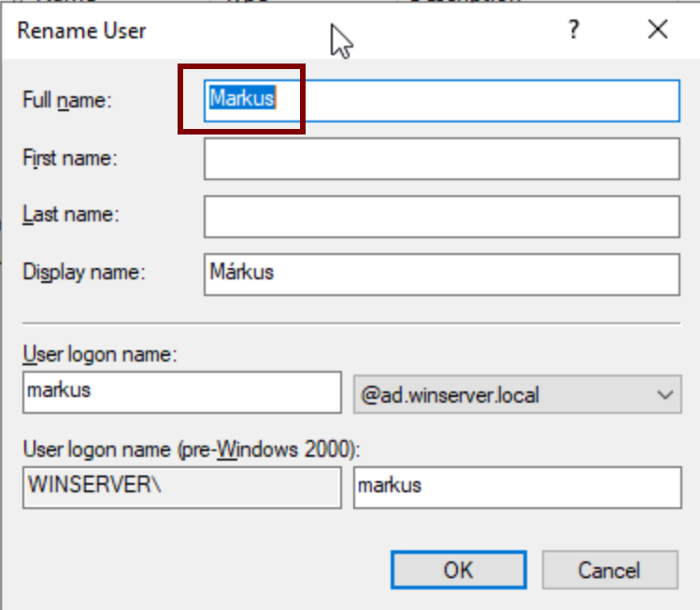Click the Display name field containing Márkus
This screenshot has height=610, width=700.
click(x=441, y=274)
